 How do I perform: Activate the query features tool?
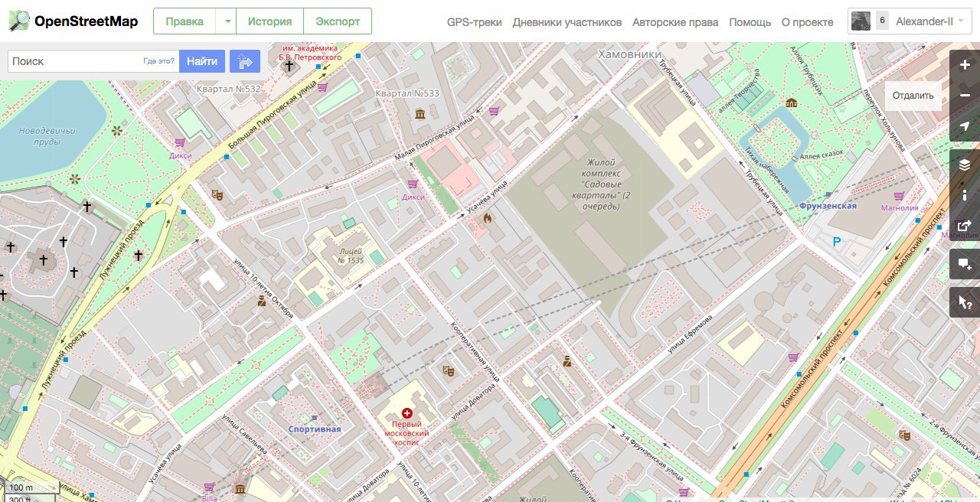coord(965,302)
